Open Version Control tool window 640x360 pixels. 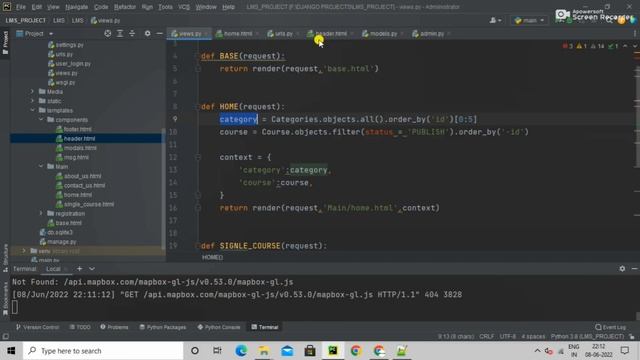pyautogui.click(x=37, y=327)
